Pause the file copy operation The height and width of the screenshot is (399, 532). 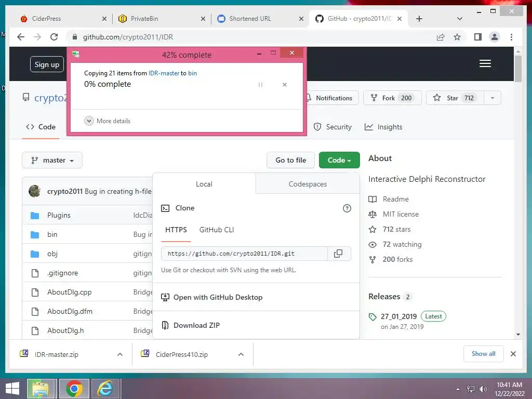261,85
